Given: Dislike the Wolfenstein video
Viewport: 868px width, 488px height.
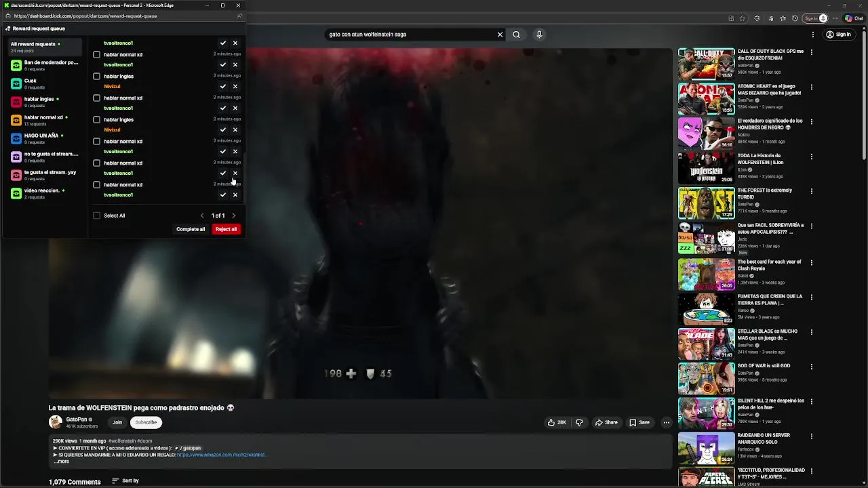Looking at the screenshot, I should [579, 422].
